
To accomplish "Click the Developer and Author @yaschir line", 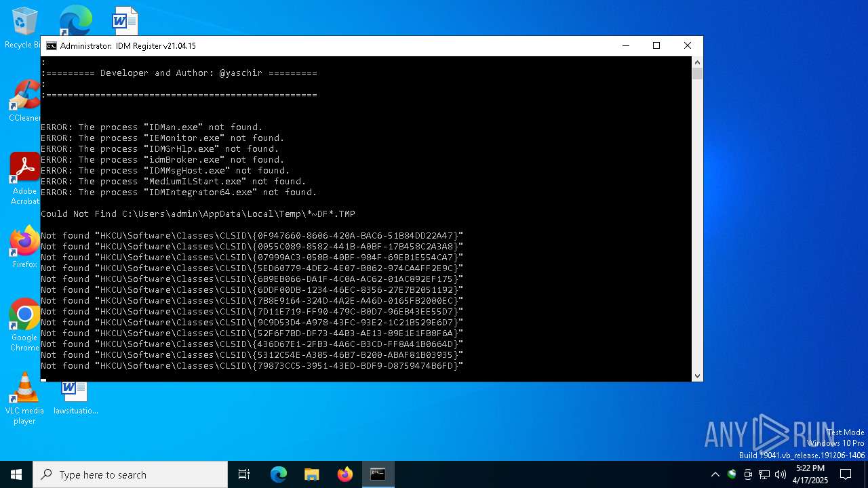I will click(x=179, y=73).
